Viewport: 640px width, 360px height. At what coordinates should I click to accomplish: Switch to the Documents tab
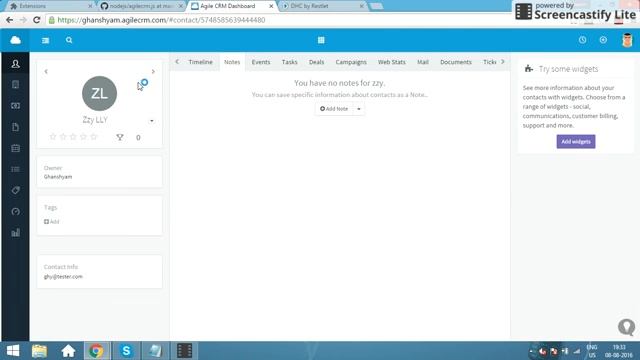coord(456,62)
